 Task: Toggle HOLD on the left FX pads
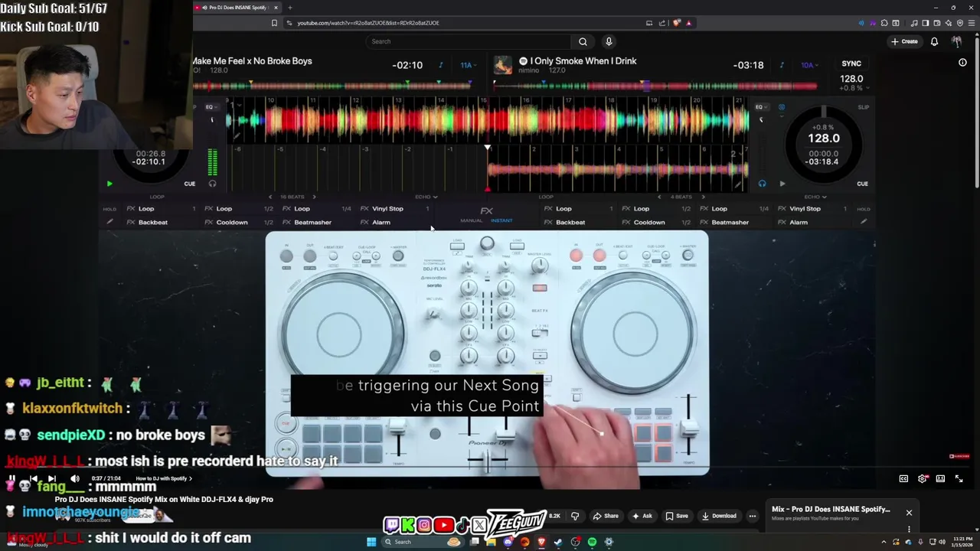(109, 209)
